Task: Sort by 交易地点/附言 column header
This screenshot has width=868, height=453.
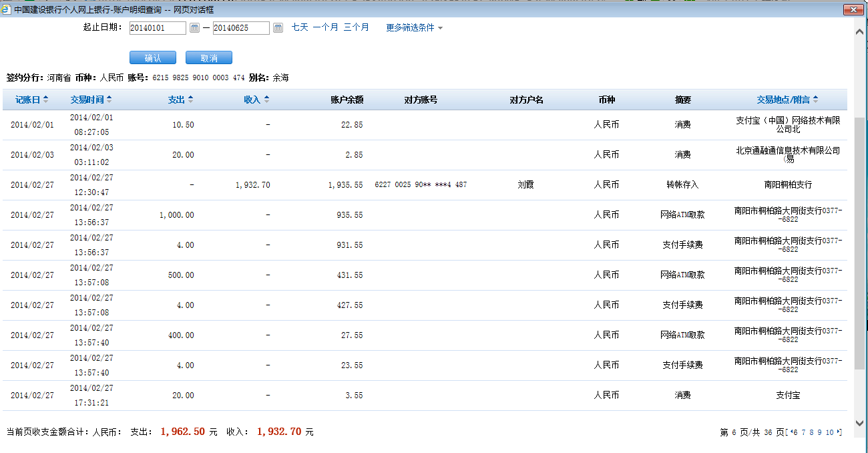Action: pos(787,100)
